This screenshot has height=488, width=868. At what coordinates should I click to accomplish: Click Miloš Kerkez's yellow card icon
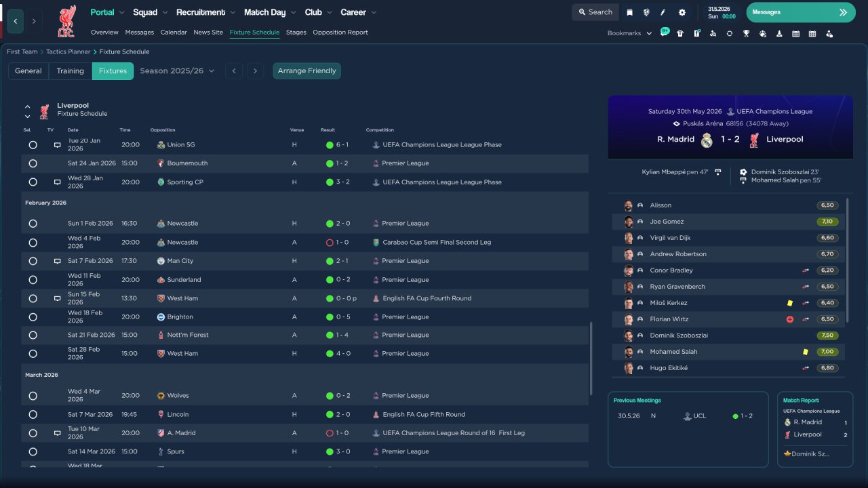point(790,303)
